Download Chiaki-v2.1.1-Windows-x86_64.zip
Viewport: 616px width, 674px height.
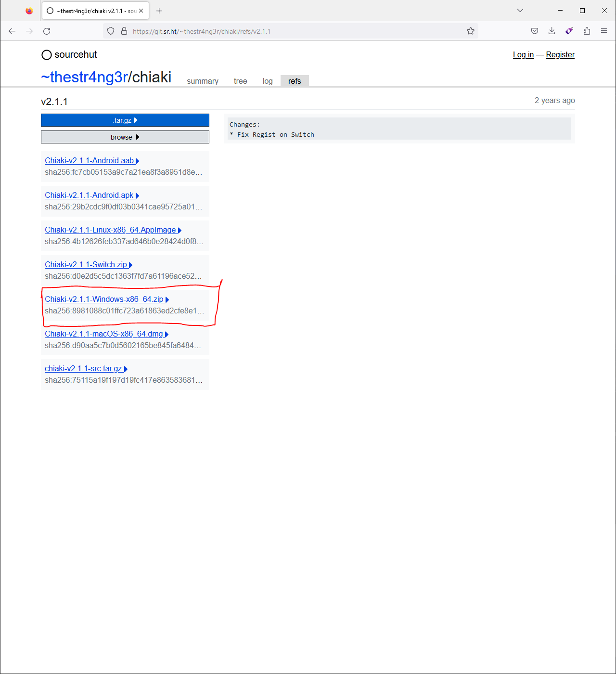tap(104, 299)
